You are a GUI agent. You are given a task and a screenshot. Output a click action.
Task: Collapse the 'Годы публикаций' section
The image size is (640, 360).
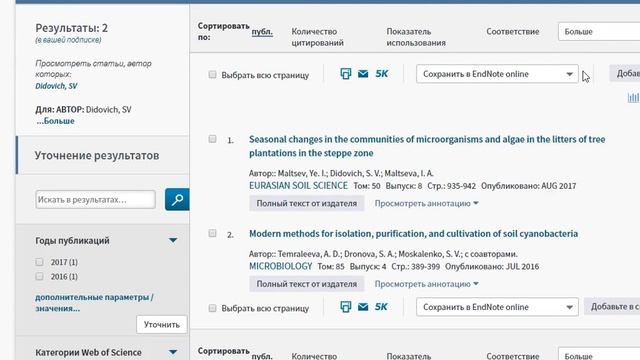[x=173, y=240]
